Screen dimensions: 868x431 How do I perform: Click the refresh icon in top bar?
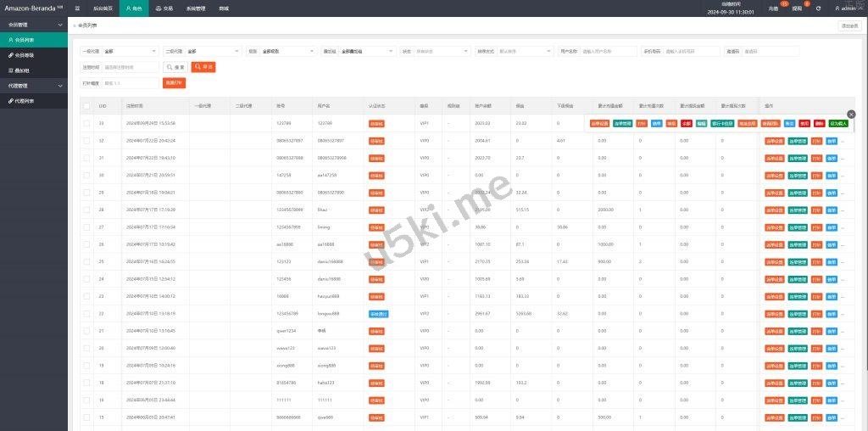pos(818,8)
